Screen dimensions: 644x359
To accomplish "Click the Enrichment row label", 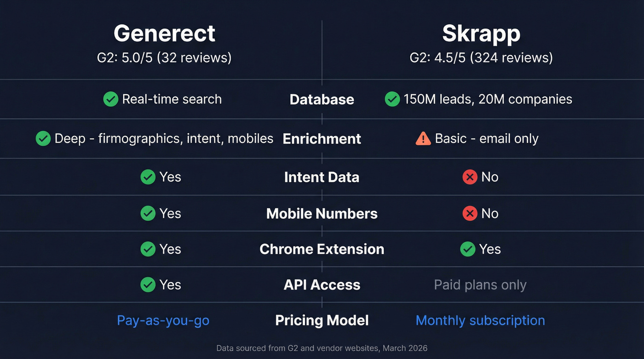I will (x=322, y=138).
